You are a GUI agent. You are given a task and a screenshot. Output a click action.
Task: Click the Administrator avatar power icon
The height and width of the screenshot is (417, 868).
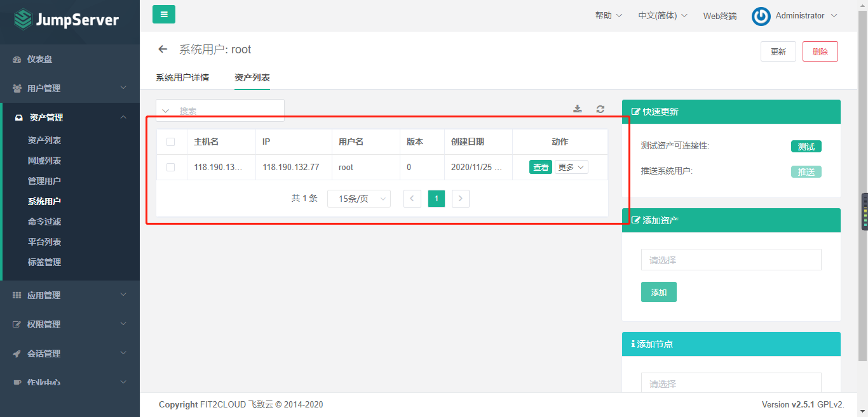point(761,16)
